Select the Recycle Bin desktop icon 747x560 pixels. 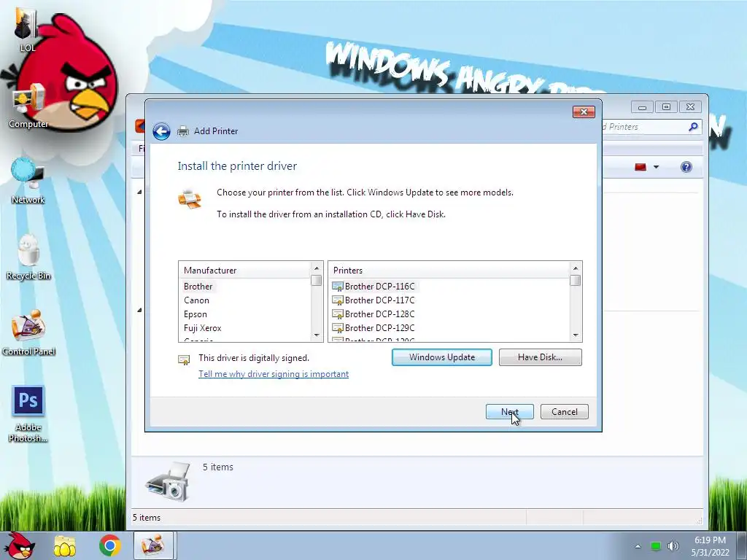(x=28, y=257)
